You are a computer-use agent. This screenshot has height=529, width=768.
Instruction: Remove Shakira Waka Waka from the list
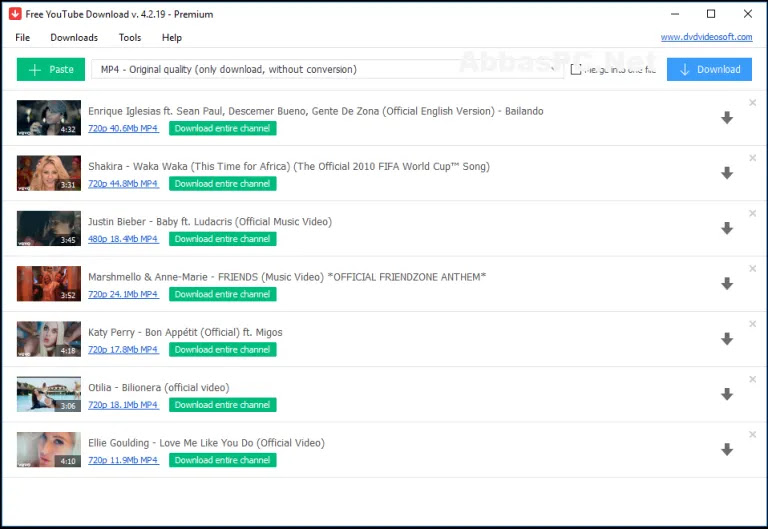(752, 158)
